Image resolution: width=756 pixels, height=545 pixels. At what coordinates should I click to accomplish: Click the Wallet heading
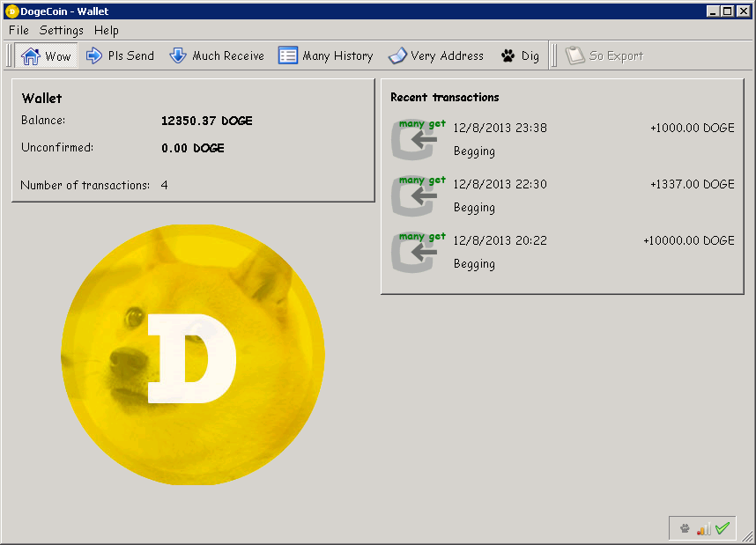tap(42, 99)
